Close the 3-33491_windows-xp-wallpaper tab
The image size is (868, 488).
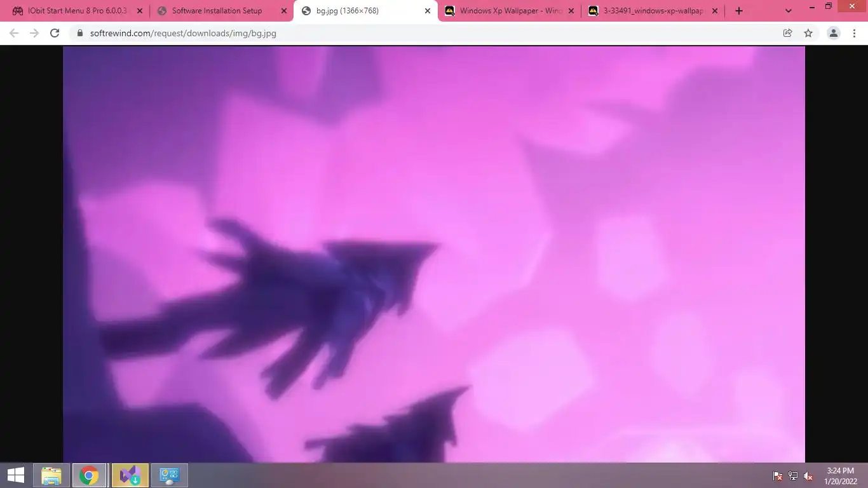(715, 11)
